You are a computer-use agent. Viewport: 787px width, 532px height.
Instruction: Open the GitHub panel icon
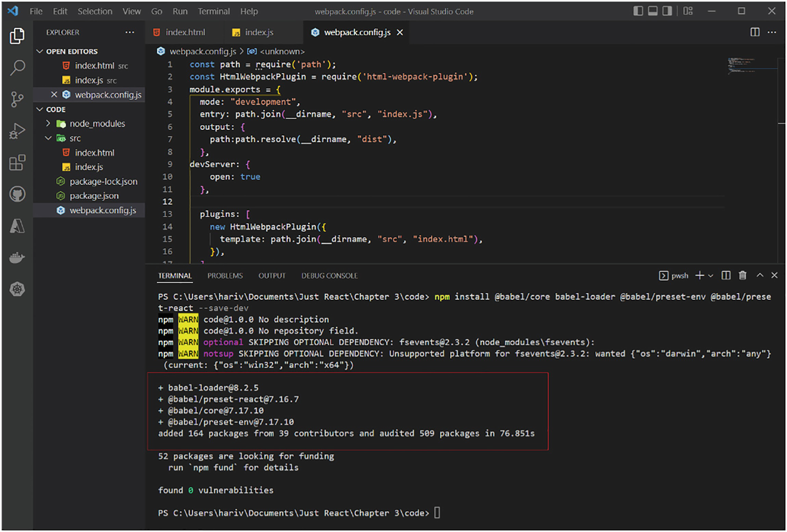point(17,195)
